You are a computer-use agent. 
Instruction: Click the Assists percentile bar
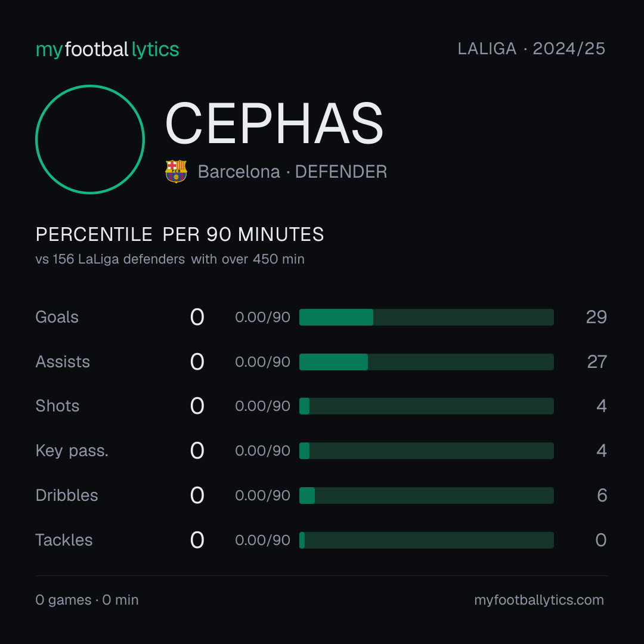[426, 362]
